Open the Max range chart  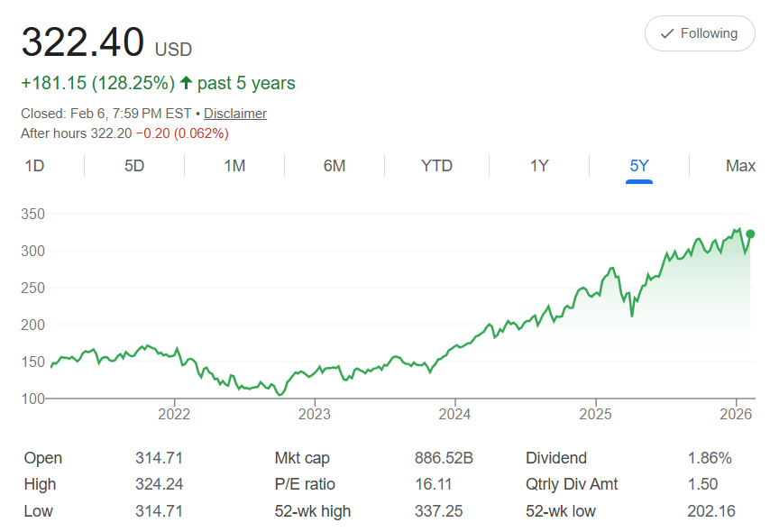tap(740, 166)
